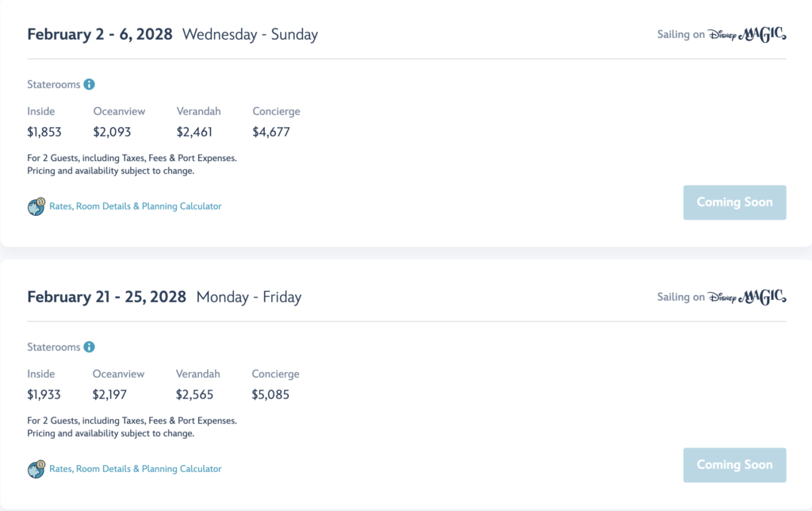Select Inside stateroom price $1,933
Viewport: 812px width, 511px height.
(x=44, y=395)
